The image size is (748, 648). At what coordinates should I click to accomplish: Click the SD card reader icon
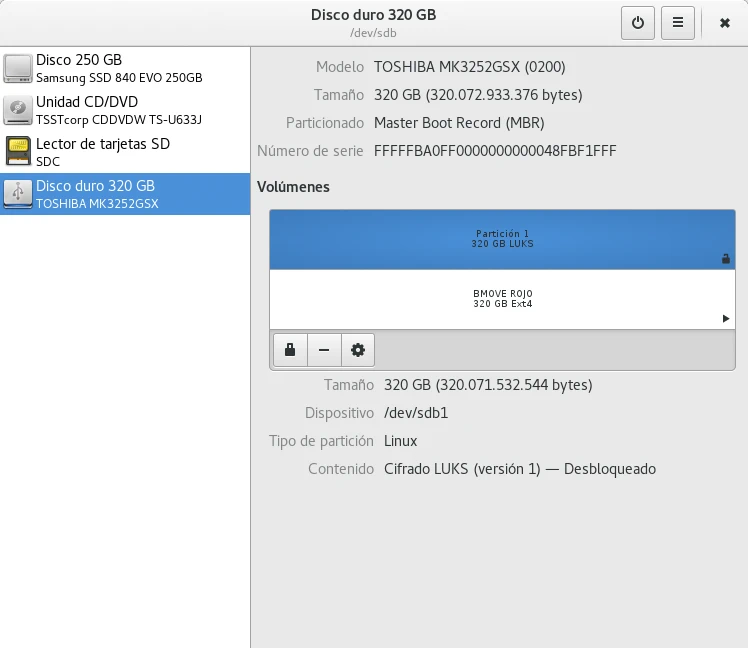point(18,151)
